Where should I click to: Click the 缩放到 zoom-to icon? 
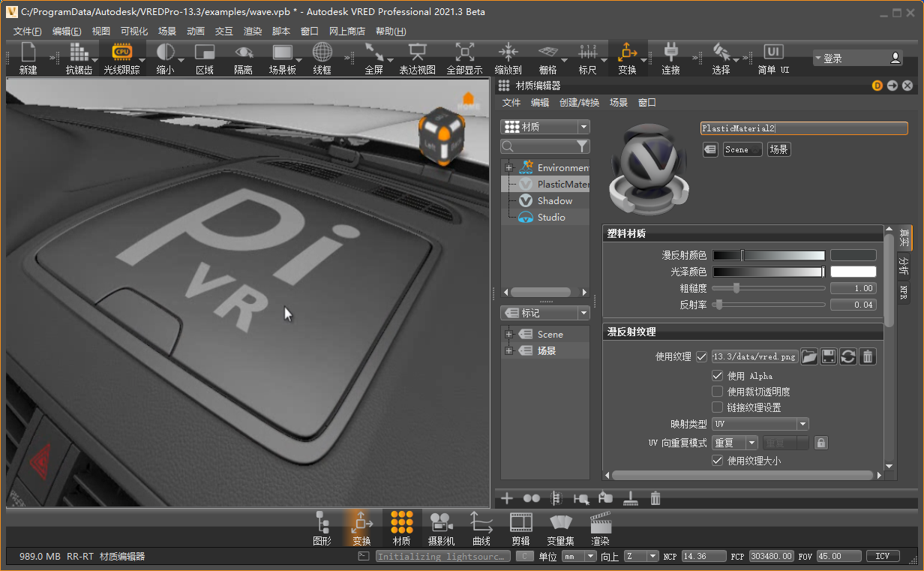508,53
